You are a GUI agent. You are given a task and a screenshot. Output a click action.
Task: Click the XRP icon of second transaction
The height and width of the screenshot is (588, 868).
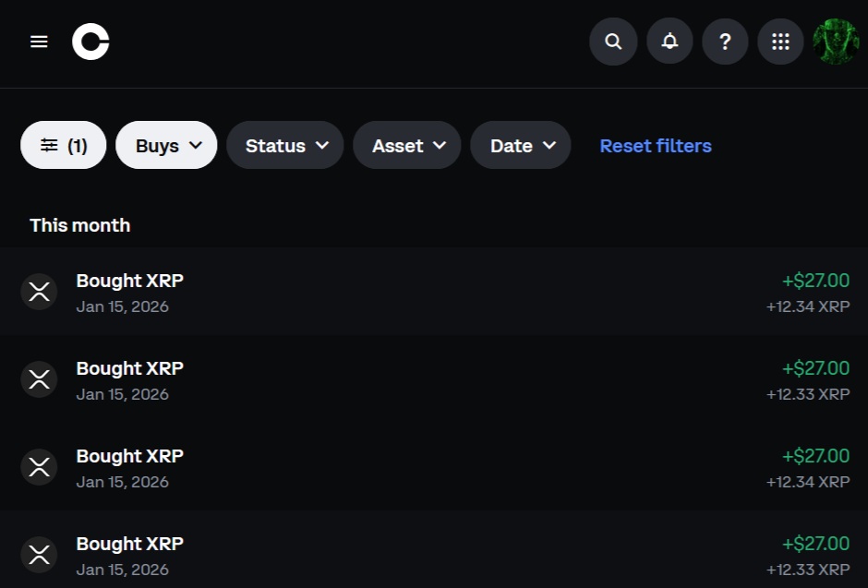click(x=39, y=379)
